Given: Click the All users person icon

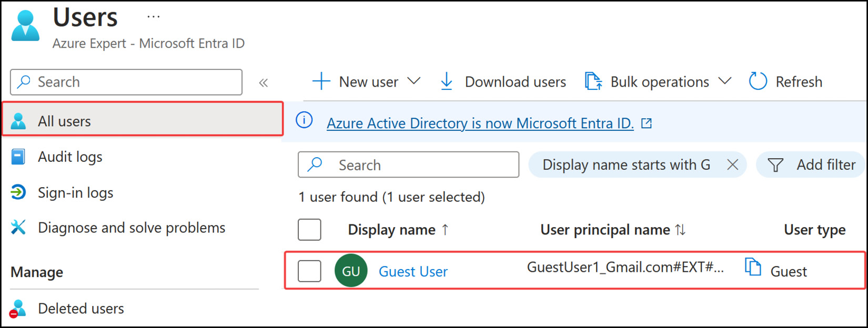Looking at the screenshot, I should click(x=18, y=121).
